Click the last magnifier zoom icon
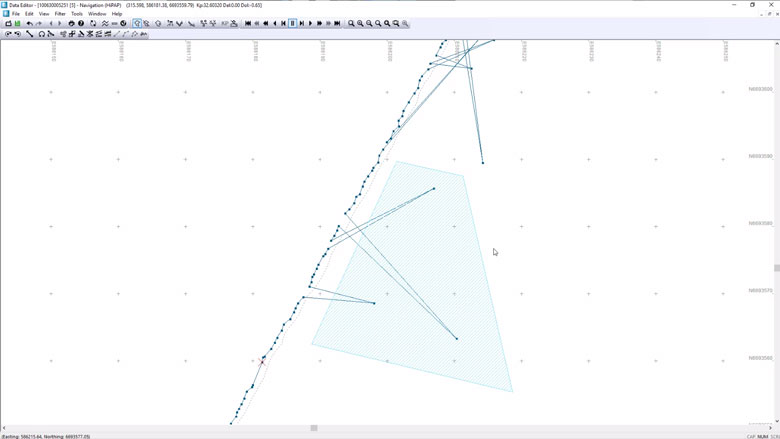780x439 pixels. [x=405, y=23]
